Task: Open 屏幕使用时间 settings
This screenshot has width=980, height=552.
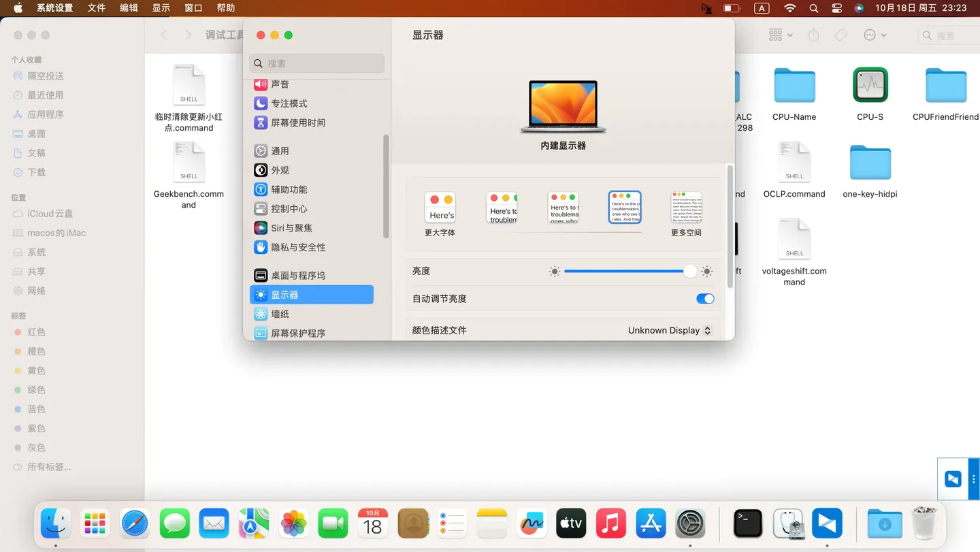Action: click(298, 123)
